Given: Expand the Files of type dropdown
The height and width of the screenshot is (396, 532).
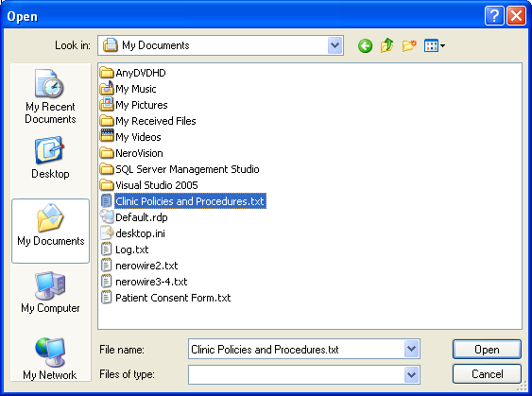Looking at the screenshot, I should pos(412,374).
